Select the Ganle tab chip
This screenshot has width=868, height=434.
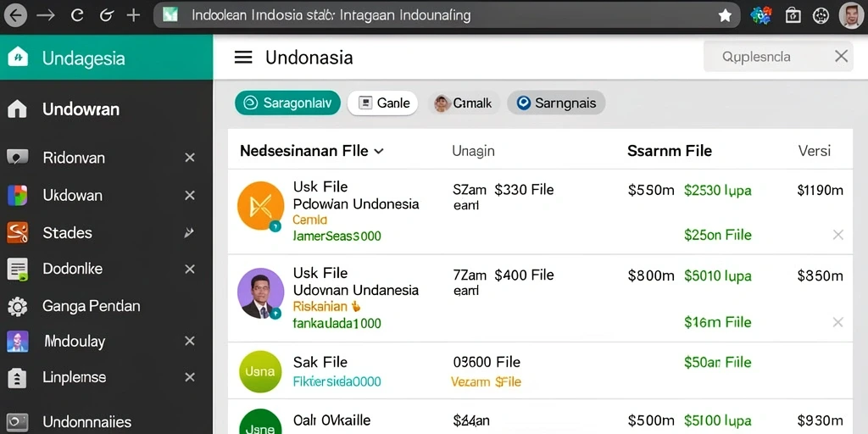point(382,103)
